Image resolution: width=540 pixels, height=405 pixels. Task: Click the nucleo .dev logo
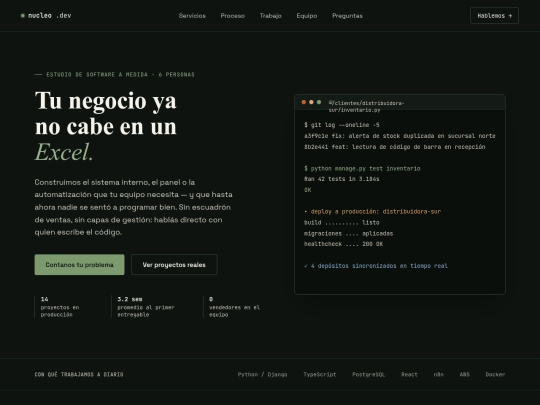coord(46,15)
